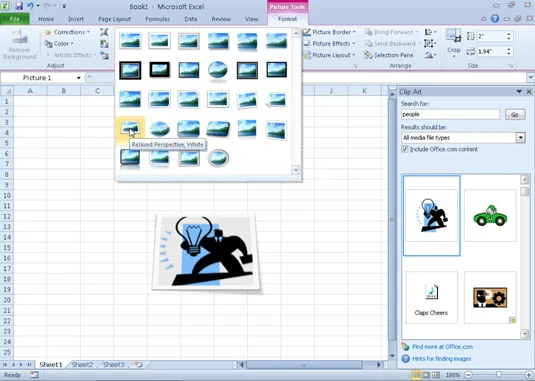
Task: Choose the Thick Matte, Black picture style
Action: click(159, 70)
